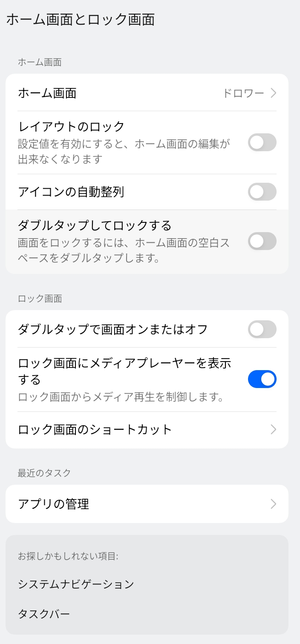Open アプリの管理 entry

point(54,504)
